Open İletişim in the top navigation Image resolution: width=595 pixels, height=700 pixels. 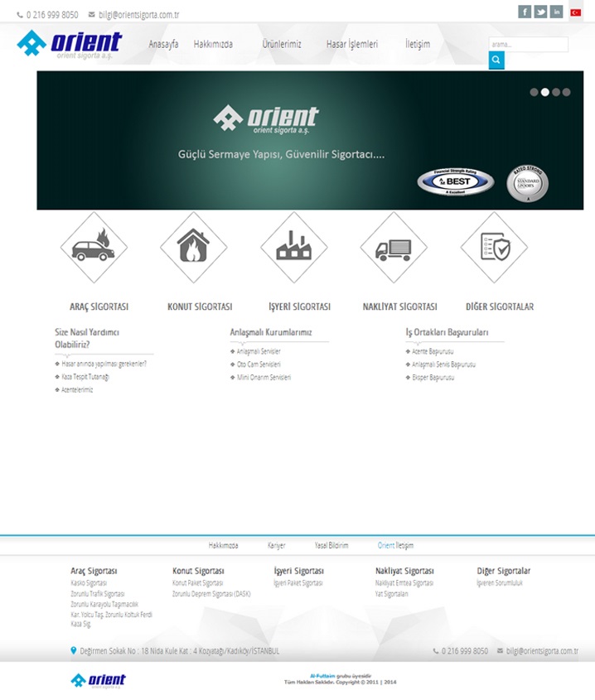418,44
